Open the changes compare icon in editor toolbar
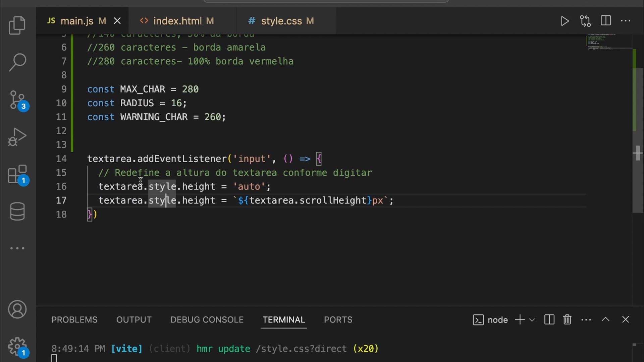The image size is (644, 362). click(585, 21)
